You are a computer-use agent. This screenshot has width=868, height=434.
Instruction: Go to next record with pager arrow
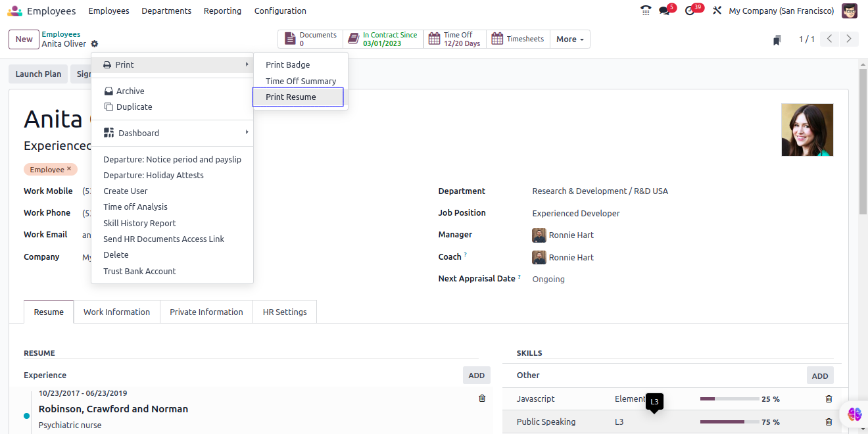(x=849, y=39)
